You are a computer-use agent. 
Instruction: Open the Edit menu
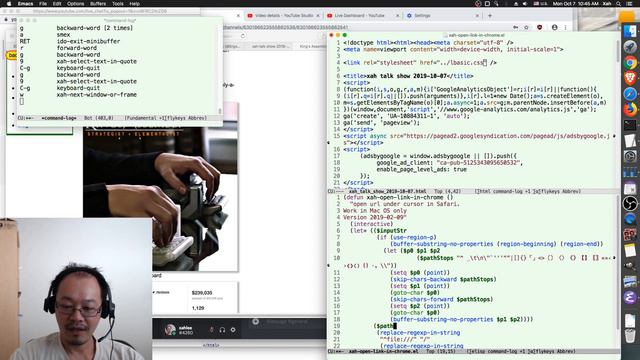(57, 4)
